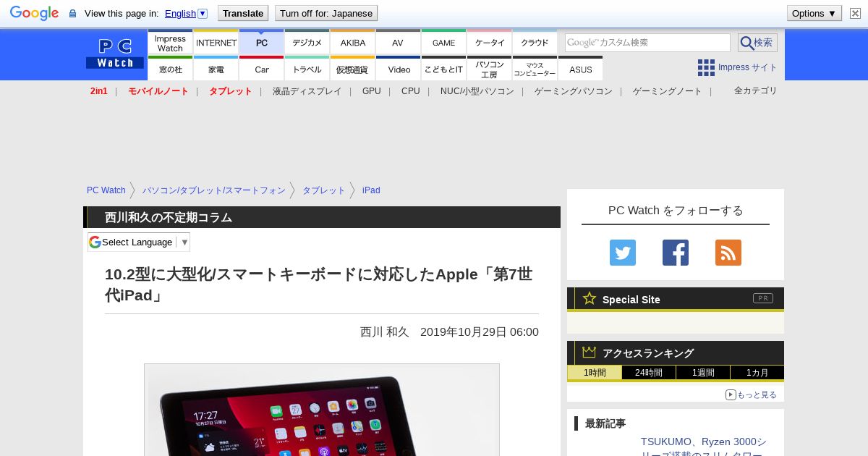Close the Google translate bar
The image size is (868, 456).
point(856,13)
